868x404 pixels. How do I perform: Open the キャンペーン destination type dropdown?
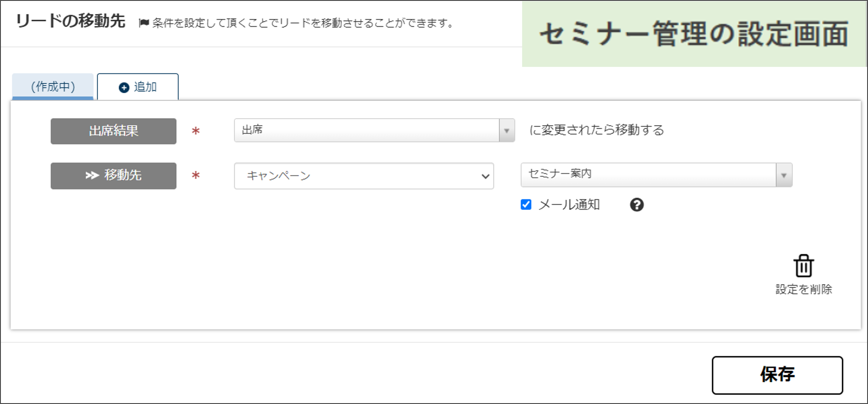(x=364, y=176)
